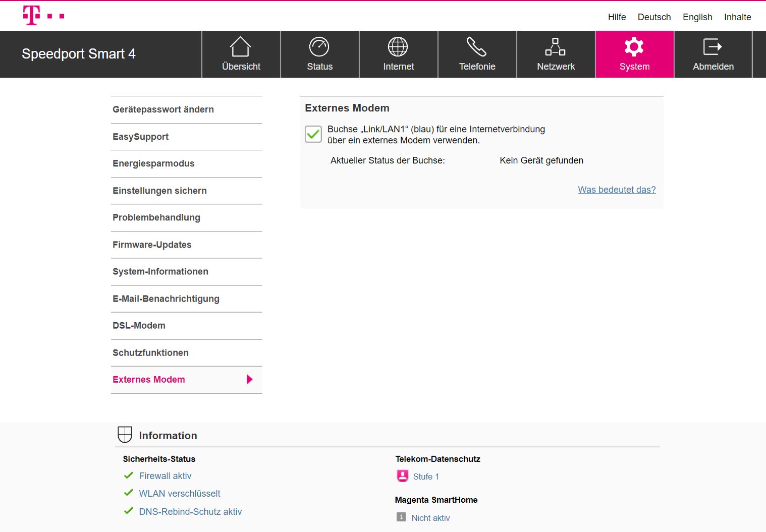This screenshot has width=766, height=532.
Task: Open the DSL-Modem sidebar entry
Action: [139, 326]
